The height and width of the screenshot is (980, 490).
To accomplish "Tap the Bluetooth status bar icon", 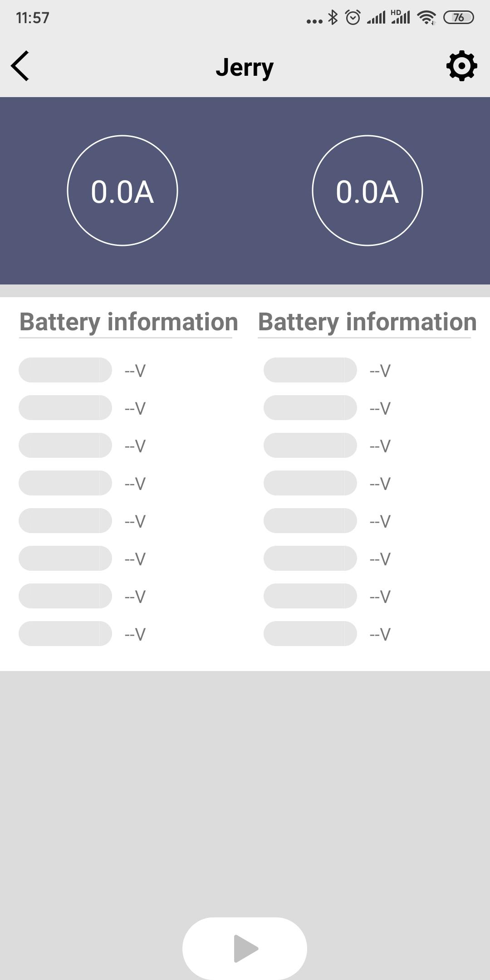I will (x=333, y=18).
